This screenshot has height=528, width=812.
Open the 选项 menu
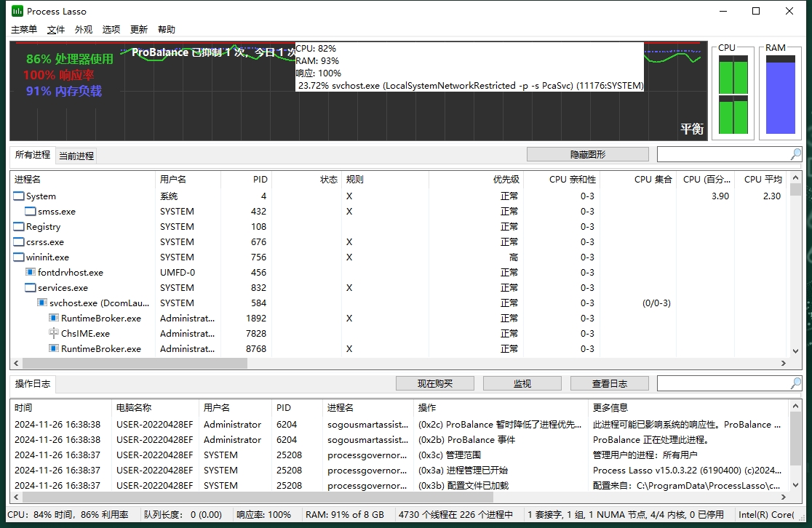tap(111, 30)
